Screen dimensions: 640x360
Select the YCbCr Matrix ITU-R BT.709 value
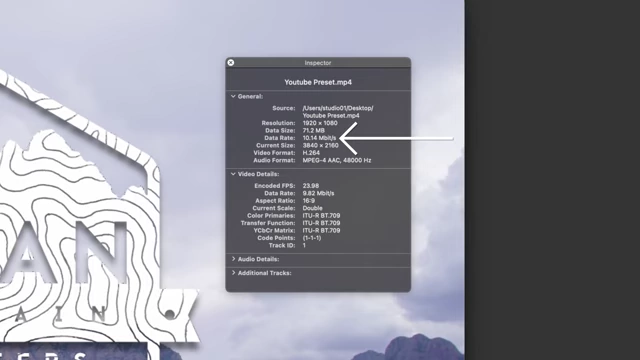pos(321,231)
